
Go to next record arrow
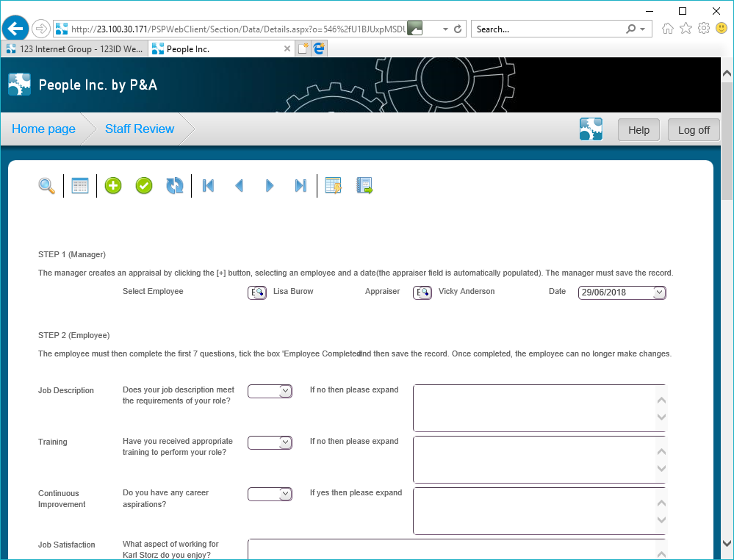pos(270,186)
